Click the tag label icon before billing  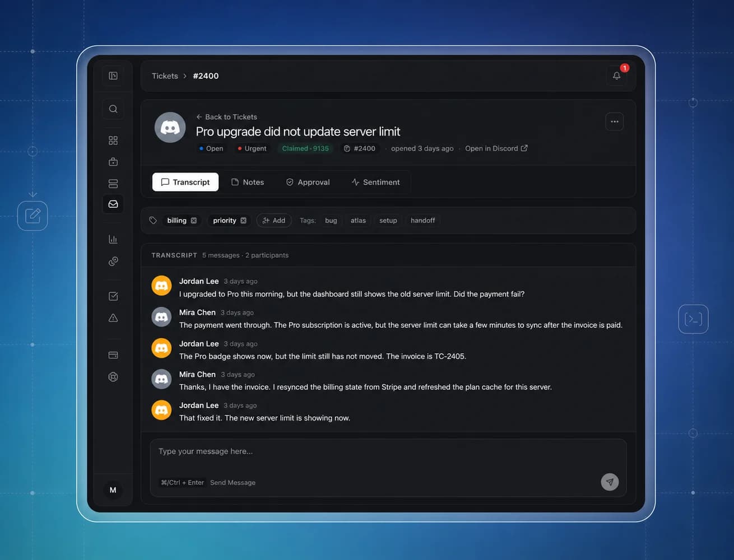(x=153, y=221)
